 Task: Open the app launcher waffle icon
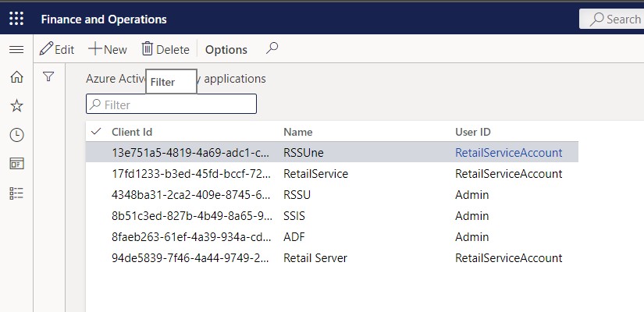coord(16,19)
